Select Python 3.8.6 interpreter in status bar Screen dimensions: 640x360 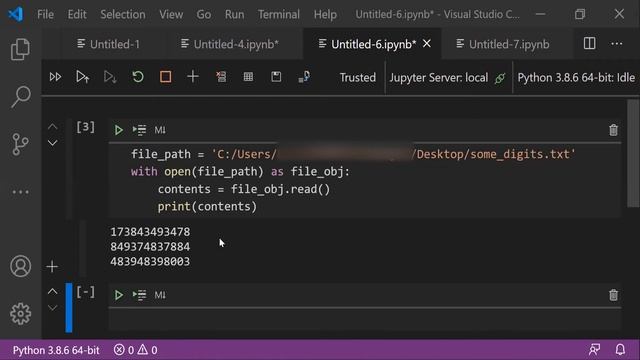(x=56, y=350)
